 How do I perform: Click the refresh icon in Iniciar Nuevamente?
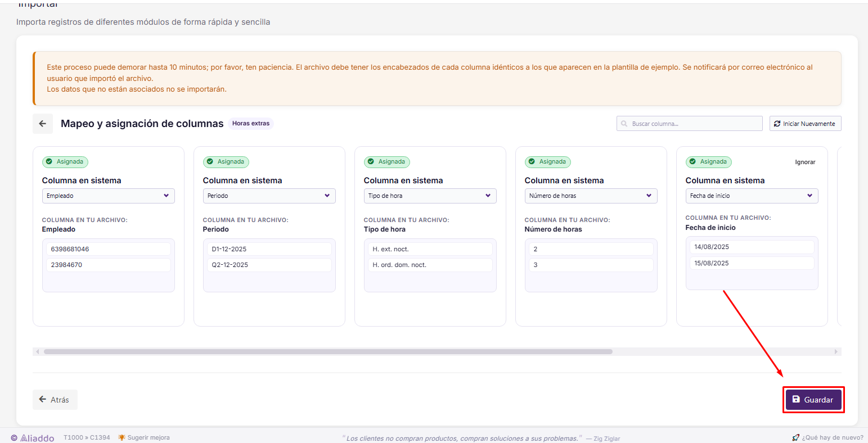pyautogui.click(x=777, y=124)
